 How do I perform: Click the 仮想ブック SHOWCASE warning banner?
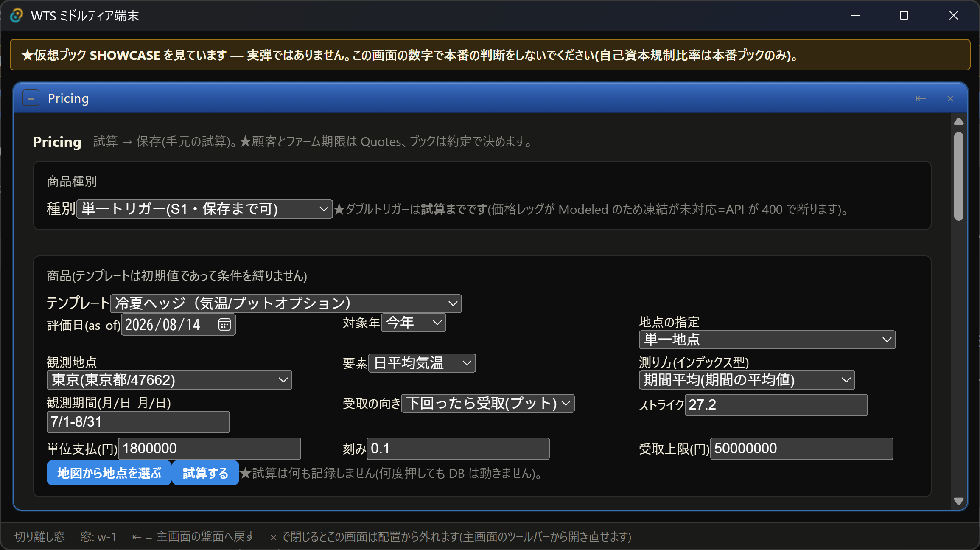[490, 55]
